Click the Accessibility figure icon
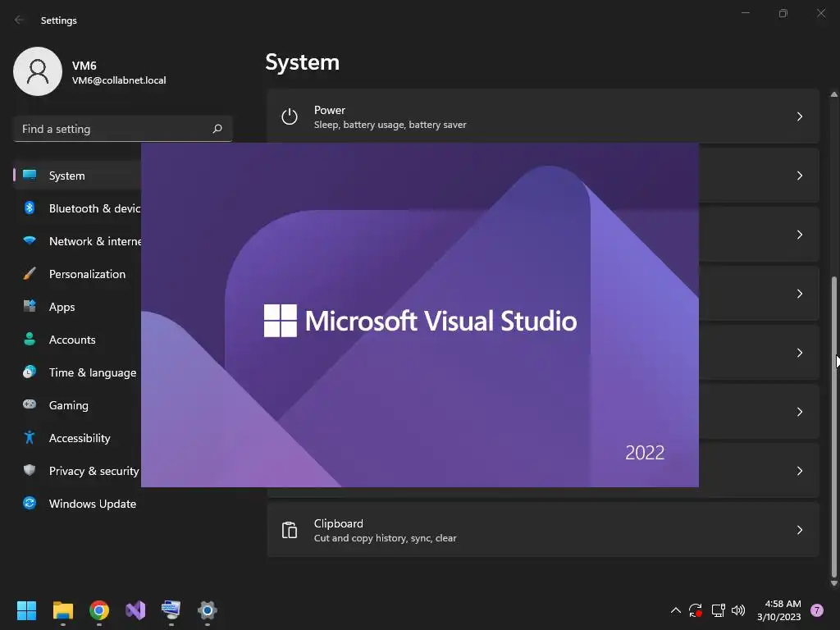 (x=30, y=437)
